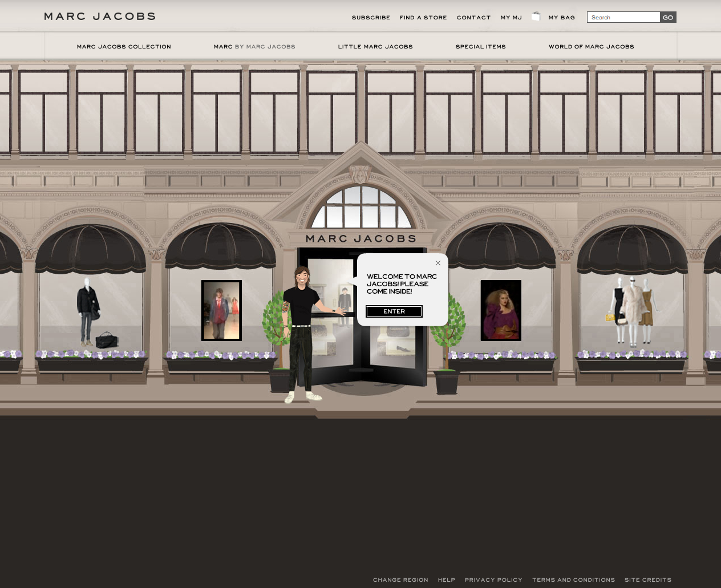Click the runway photo in the shop window
The image size is (721, 588).
click(221, 310)
